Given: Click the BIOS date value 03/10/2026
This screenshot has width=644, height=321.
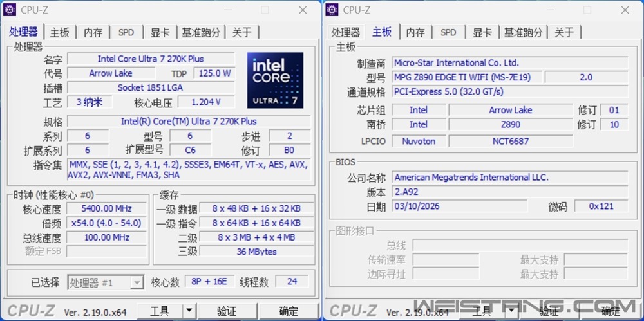Looking at the screenshot, I should [459, 206].
